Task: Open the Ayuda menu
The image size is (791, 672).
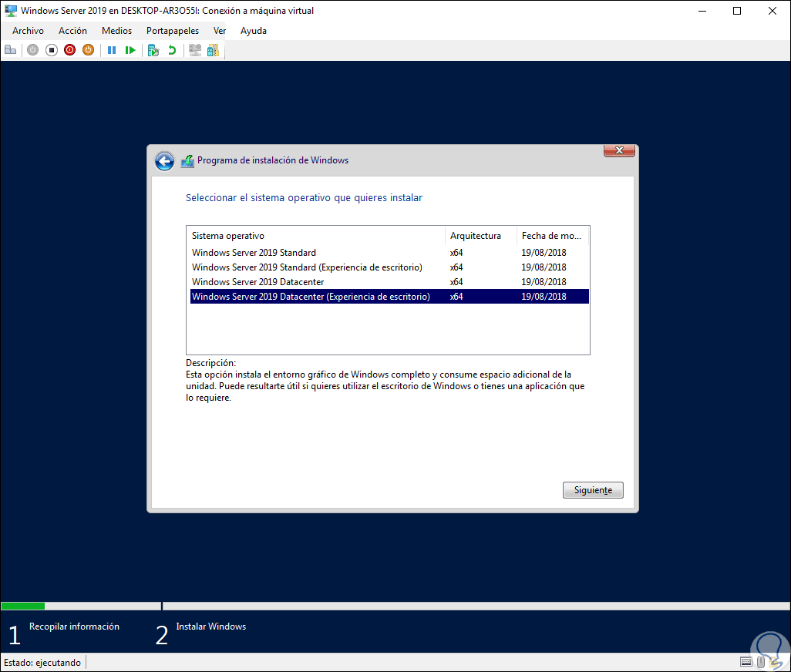Action: (253, 31)
